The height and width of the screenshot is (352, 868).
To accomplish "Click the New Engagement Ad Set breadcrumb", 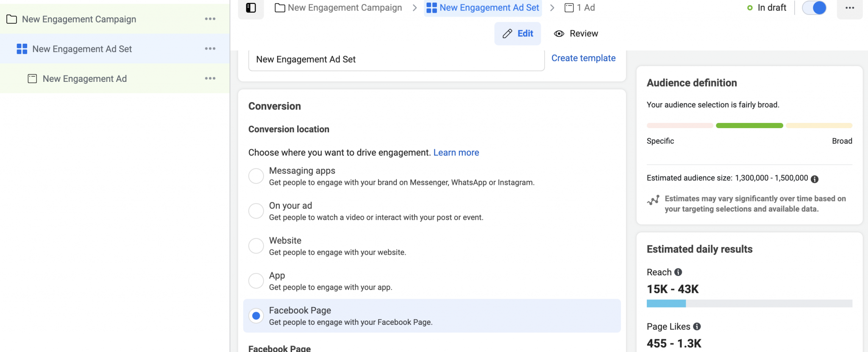I will click(x=483, y=8).
